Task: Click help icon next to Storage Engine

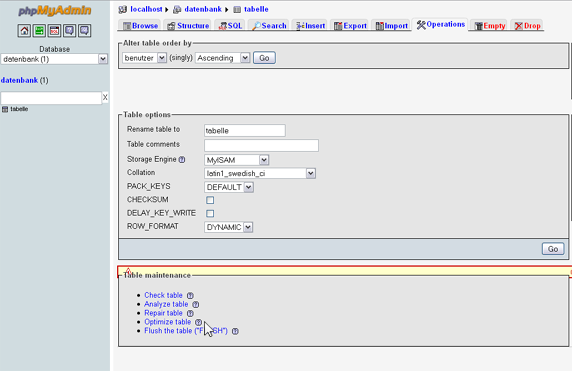Action: [182, 159]
